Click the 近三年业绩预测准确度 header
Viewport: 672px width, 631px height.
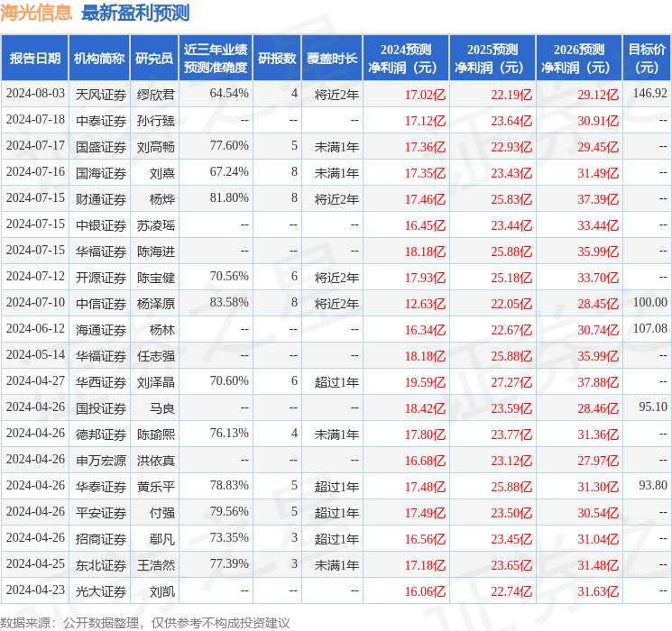216,59
